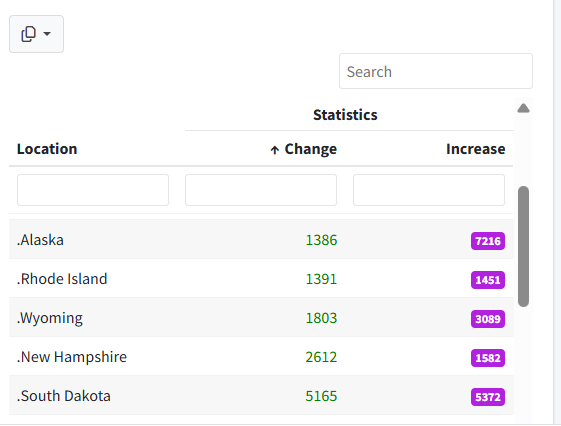
Task: Select the .Alaska row
Action: [261, 240]
